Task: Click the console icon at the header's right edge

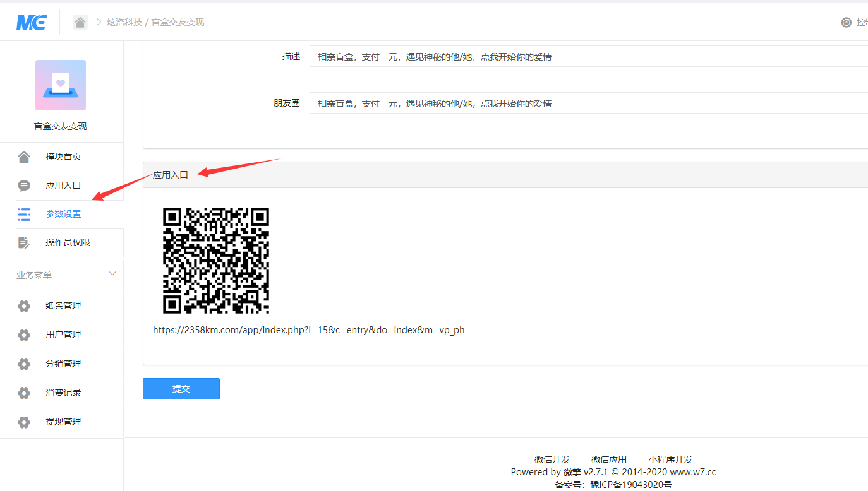Action: click(x=847, y=22)
